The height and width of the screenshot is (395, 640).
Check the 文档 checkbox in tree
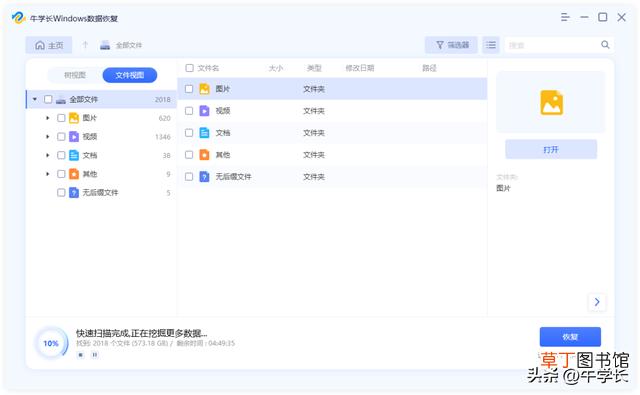point(61,155)
